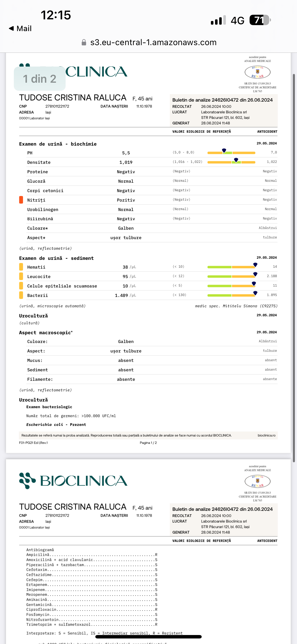
Task: Tap the yellow flag beside Celule epiteliale scuamoase
Action: [21, 286]
